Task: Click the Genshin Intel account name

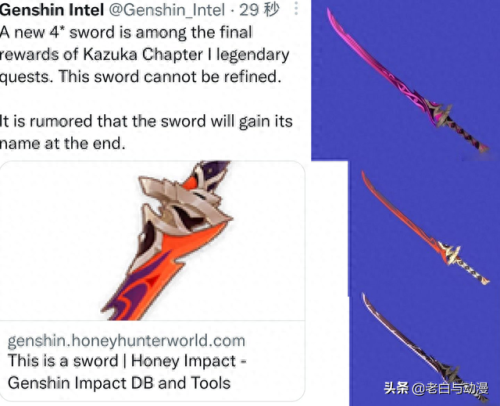Action: (52, 10)
